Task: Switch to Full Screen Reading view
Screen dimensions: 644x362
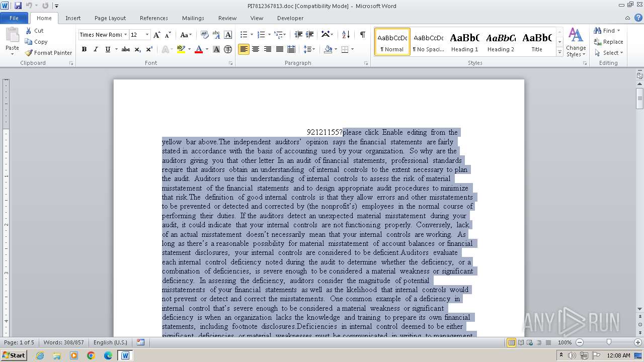Action: [520, 342]
